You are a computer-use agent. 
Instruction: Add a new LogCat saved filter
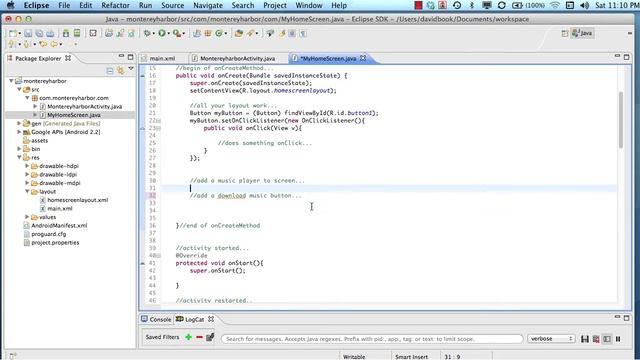(x=188, y=337)
